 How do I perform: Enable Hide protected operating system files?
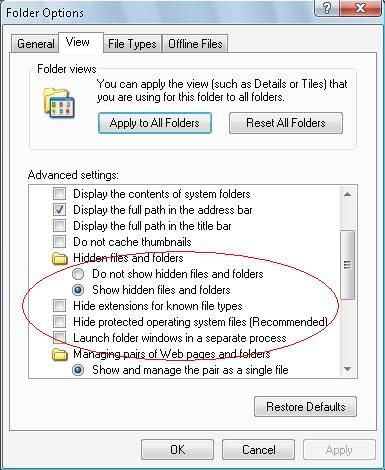(60, 322)
